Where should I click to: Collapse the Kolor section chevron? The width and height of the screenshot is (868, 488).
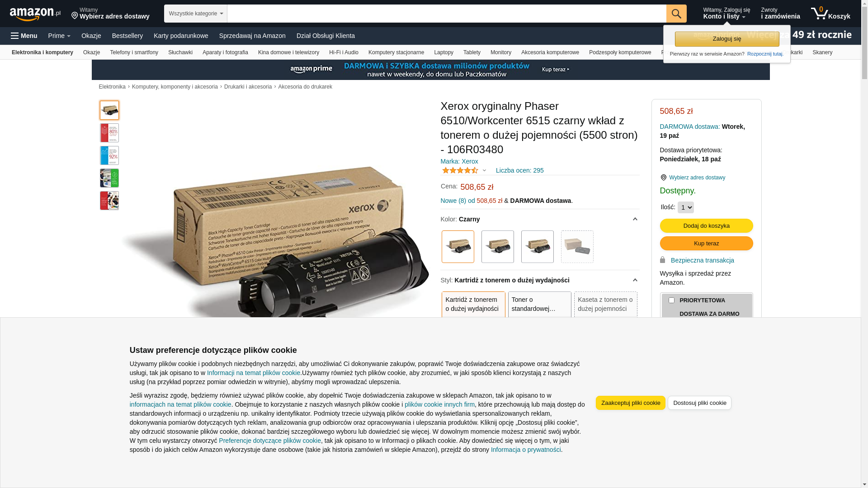pyautogui.click(x=635, y=219)
